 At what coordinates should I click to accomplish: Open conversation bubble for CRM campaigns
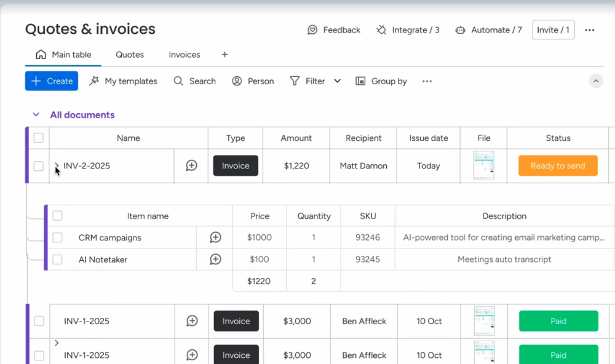click(215, 237)
